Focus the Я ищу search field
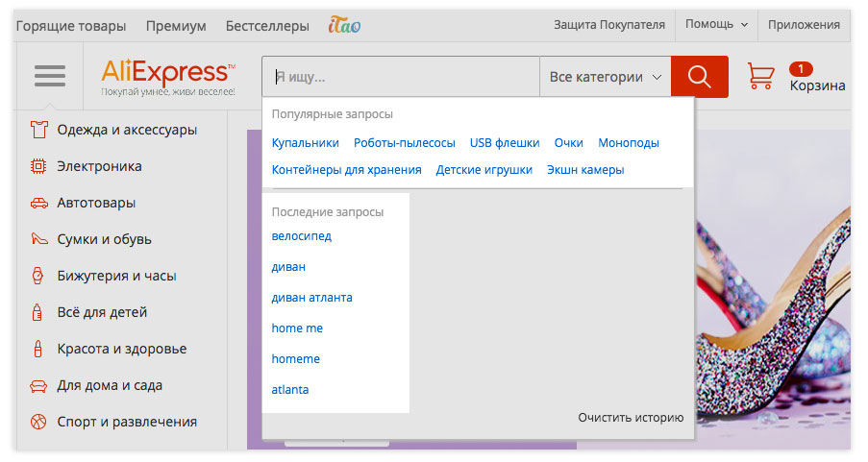The width and height of the screenshot is (868, 462). click(x=401, y=77)
